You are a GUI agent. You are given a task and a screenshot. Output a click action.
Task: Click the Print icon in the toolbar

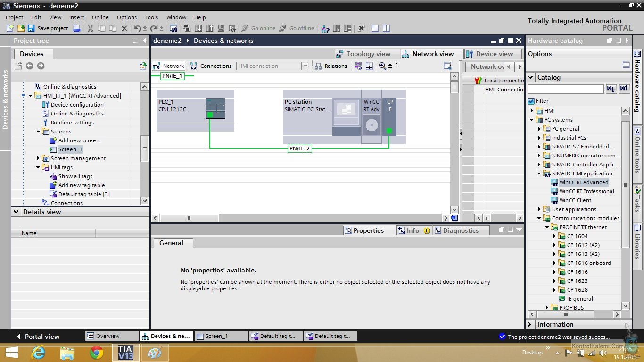click(x=77, y=28)
